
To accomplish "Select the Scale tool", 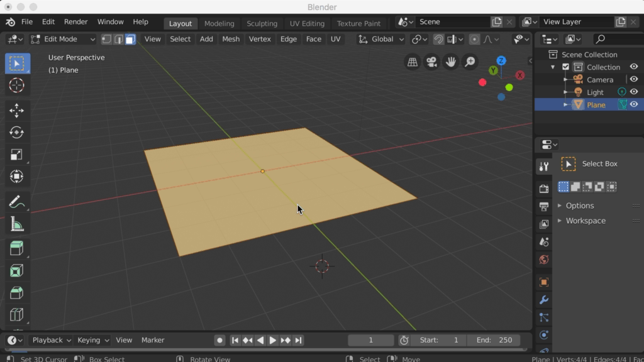I will click(x=17, y=155).
